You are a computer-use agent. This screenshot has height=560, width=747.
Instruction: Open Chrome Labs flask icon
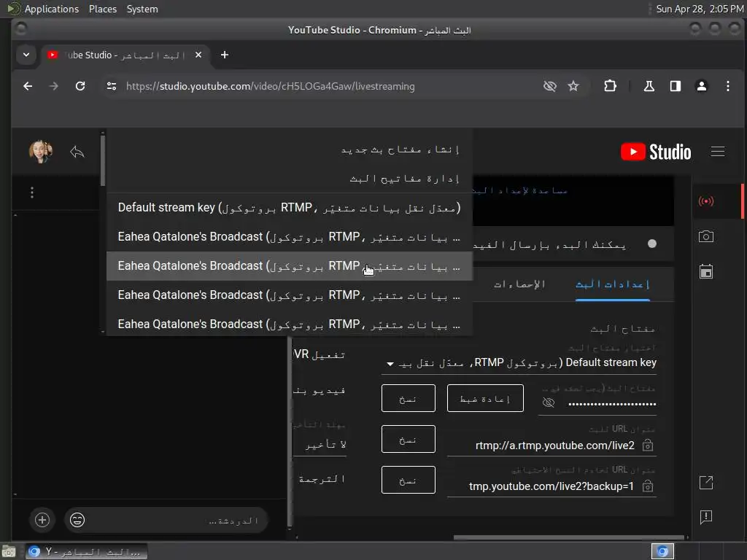tap(649, 86)
